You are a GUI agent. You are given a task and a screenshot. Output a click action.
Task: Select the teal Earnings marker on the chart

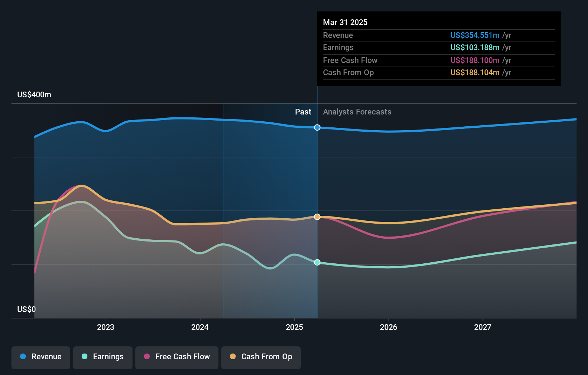coord(317,262)
